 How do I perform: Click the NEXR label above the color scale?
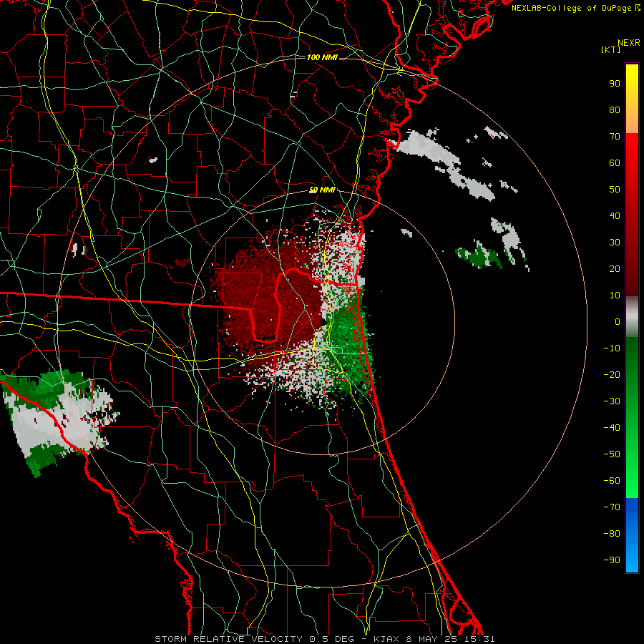pyautogui.click(x=629, y=43)
